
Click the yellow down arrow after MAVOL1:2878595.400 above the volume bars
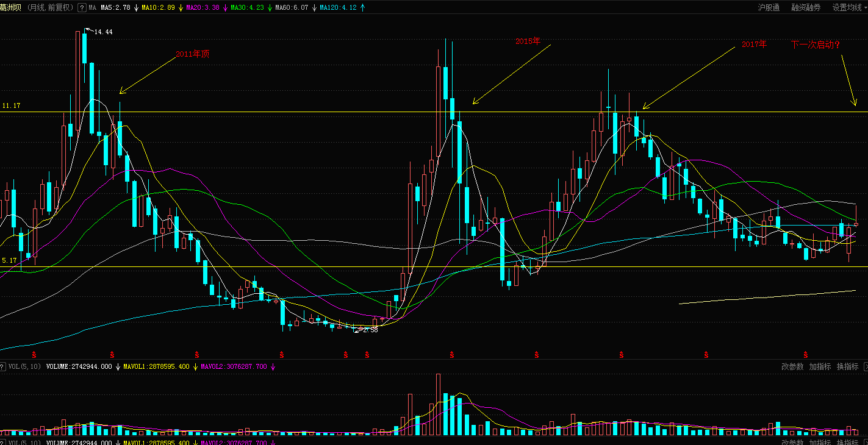[195, 366]
